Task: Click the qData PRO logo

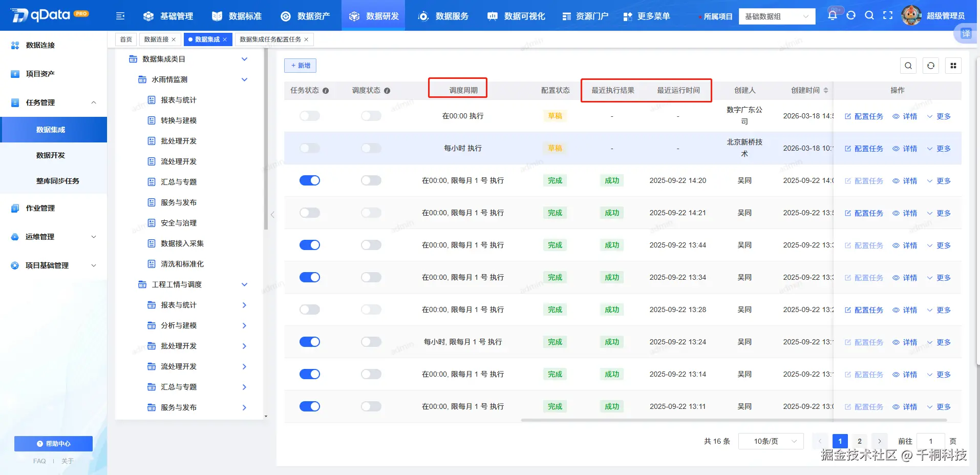Action: point(49,15)
